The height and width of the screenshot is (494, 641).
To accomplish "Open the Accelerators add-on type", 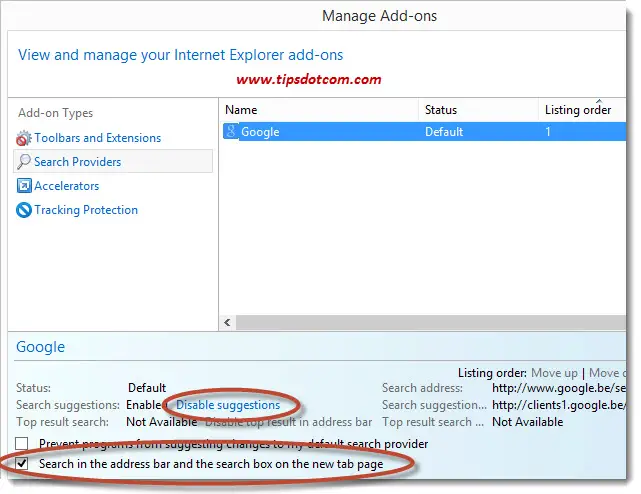I will 67,186.
